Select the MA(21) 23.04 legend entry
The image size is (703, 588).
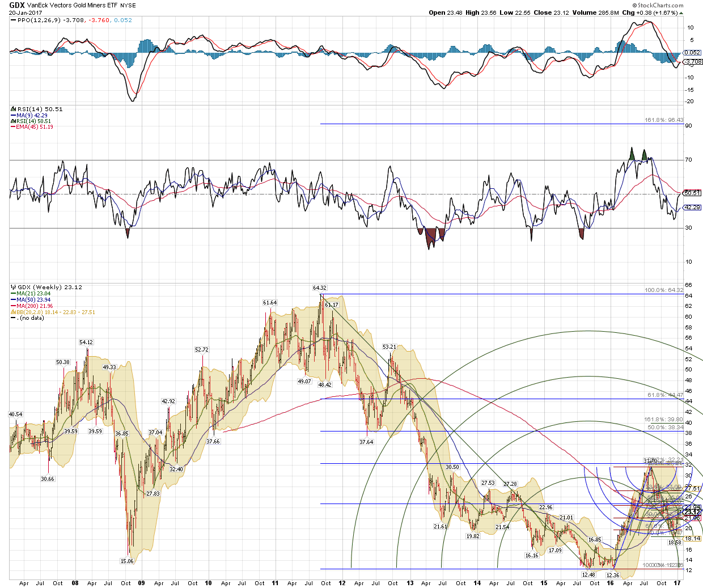pyautogui.click(x=33, y=294)
